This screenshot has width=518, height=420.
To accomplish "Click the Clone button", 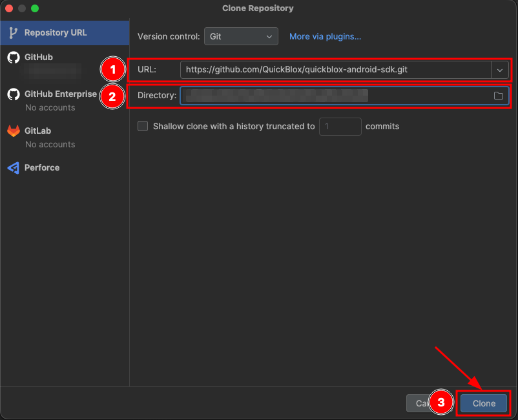I will [484, 403].
